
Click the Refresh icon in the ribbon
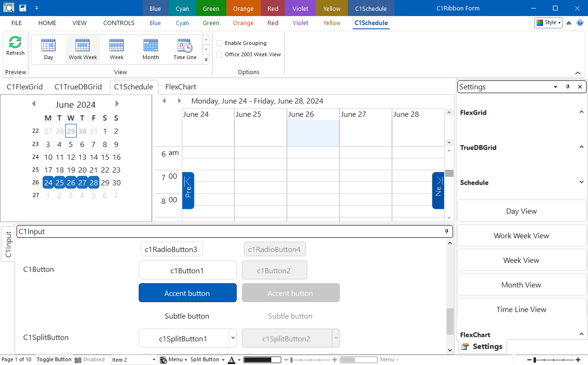click(15, 42)
